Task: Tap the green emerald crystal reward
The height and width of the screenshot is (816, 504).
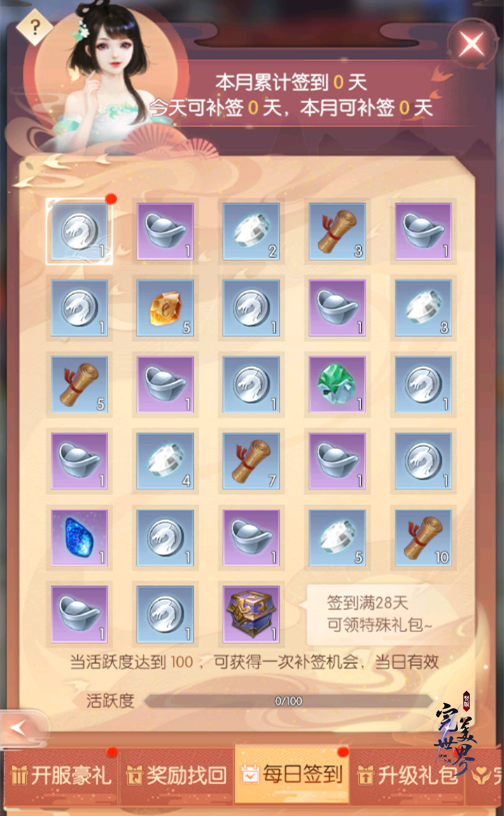Action: click(x=337, y=385)
